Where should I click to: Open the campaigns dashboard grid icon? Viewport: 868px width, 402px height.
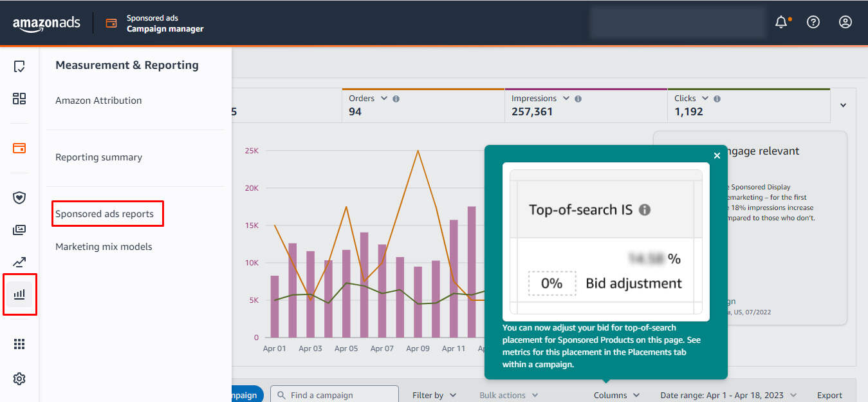(x=19, y=99)
